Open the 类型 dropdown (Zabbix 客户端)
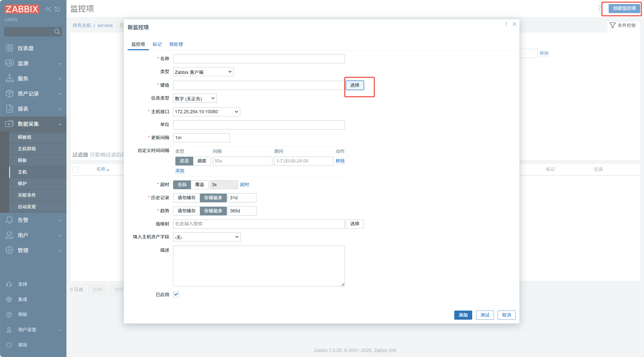This screenshot has height=357, width=644. 203,72
